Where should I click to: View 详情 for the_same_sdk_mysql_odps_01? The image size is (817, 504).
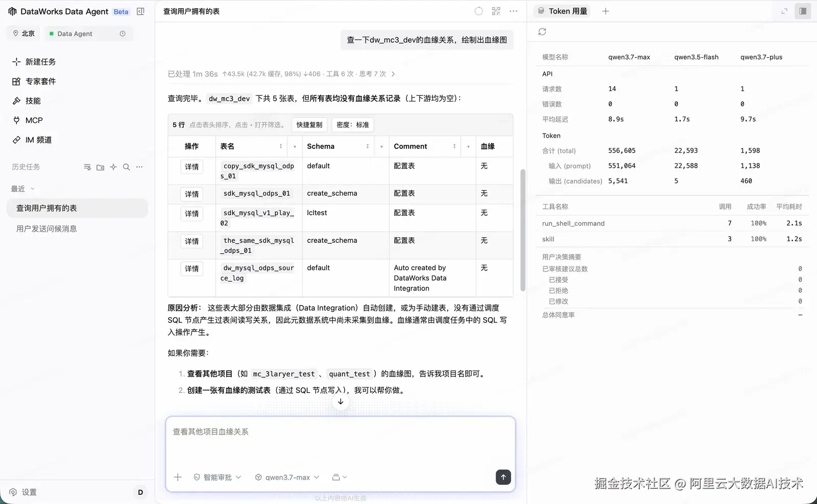[x=192, y=241]
